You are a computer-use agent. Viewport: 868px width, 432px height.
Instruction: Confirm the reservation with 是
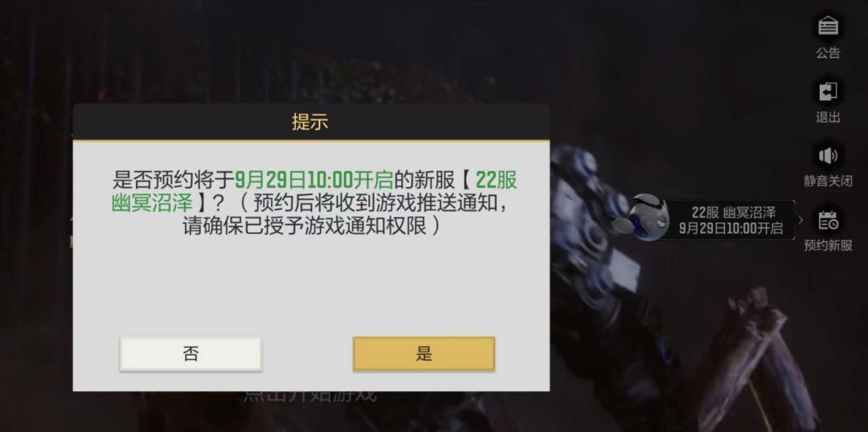coord(424,353)
